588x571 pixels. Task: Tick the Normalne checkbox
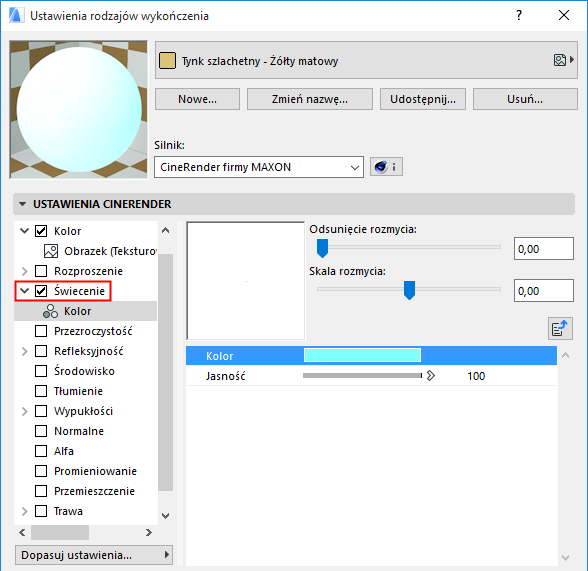[x=41, y=431]
